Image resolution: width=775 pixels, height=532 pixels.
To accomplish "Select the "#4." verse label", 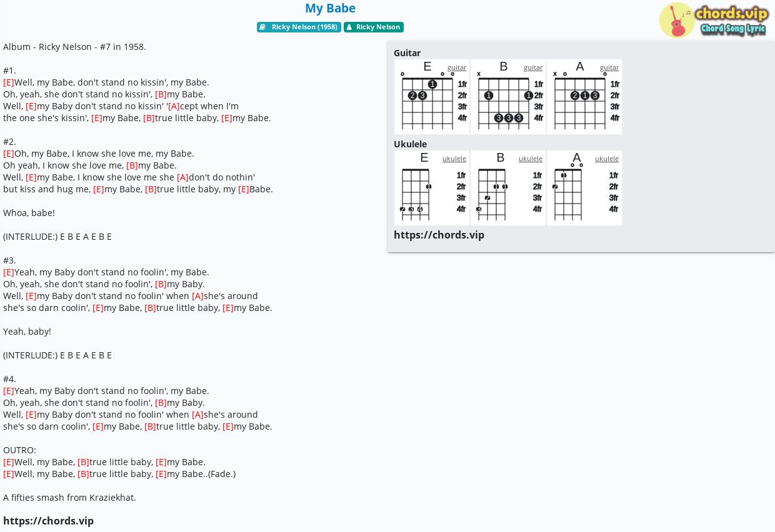I will click(x=9, y=379).
